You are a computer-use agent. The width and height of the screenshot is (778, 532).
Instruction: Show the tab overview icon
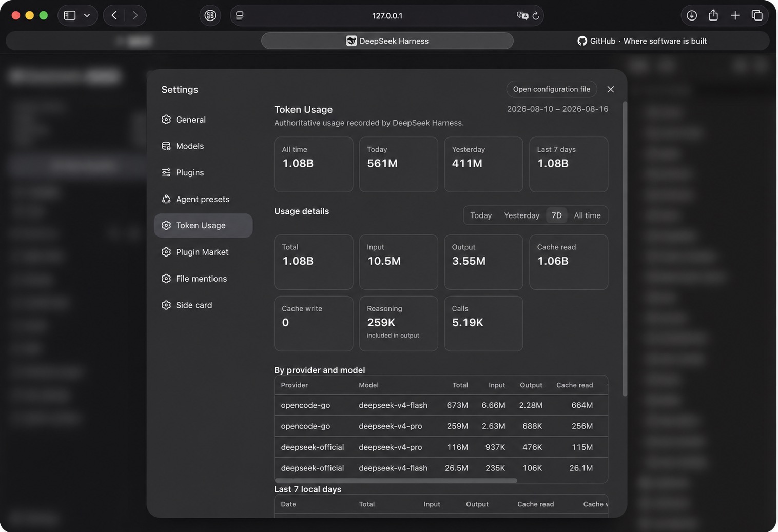(757, 15)
